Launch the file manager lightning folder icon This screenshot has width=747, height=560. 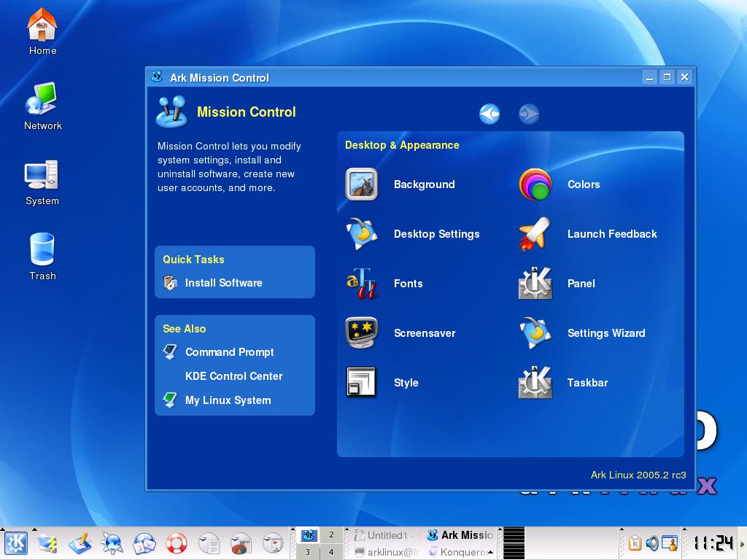tap(47, 543)
